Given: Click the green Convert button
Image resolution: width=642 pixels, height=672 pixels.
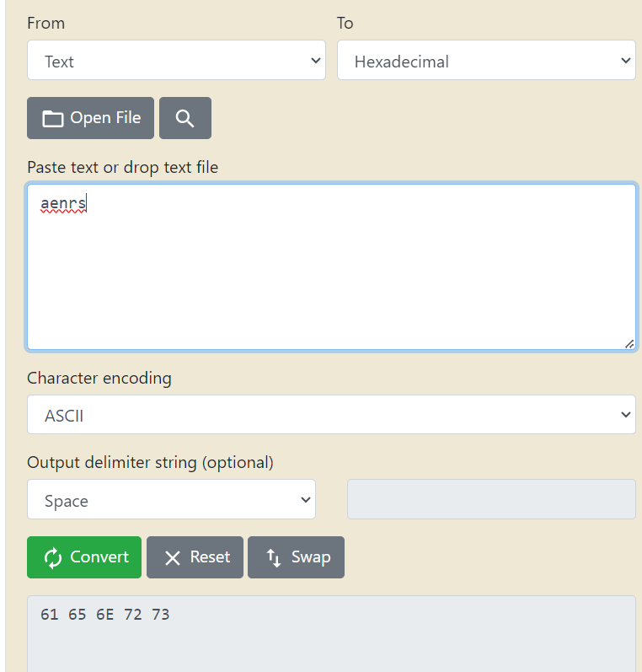Looking at the screenshot, I should coord(84,557).
